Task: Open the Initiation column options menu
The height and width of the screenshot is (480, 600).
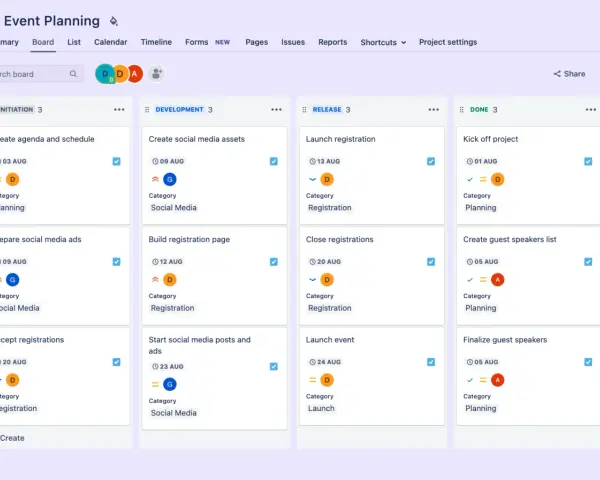Action: tap(119, 109)
